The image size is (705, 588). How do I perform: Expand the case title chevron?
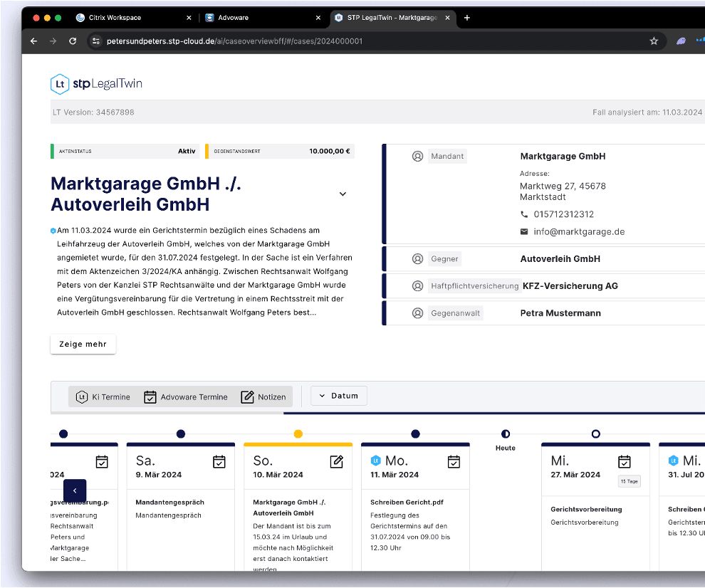pyautogui.click(x=343, y=194)
